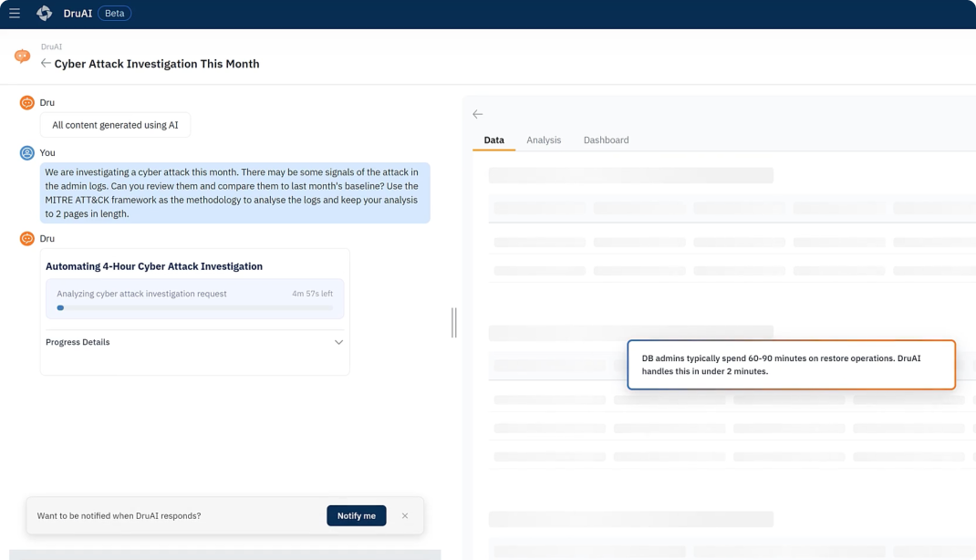Screen dimensions: 976x560
Task: Switch to the Data tab
Action: click(493, 140)
